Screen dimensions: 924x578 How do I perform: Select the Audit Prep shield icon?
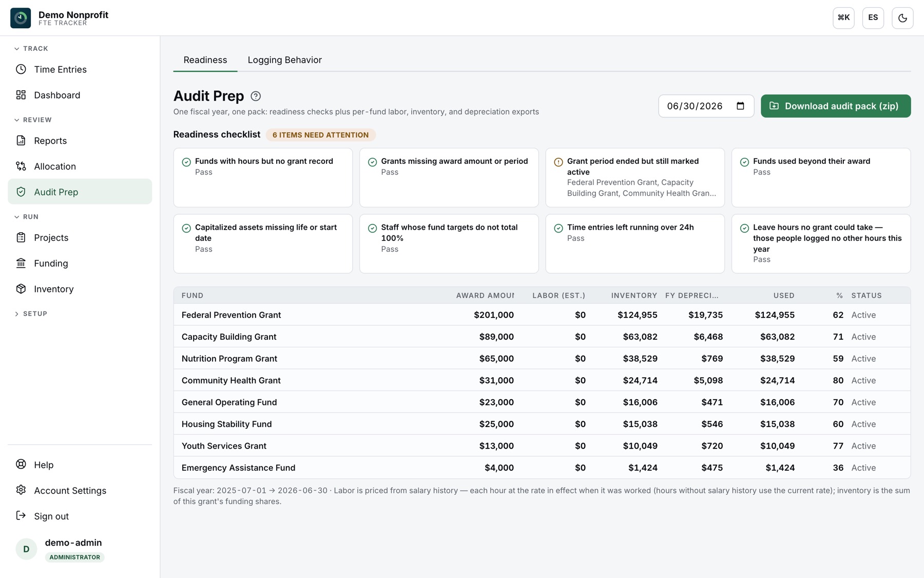[21, 192]
